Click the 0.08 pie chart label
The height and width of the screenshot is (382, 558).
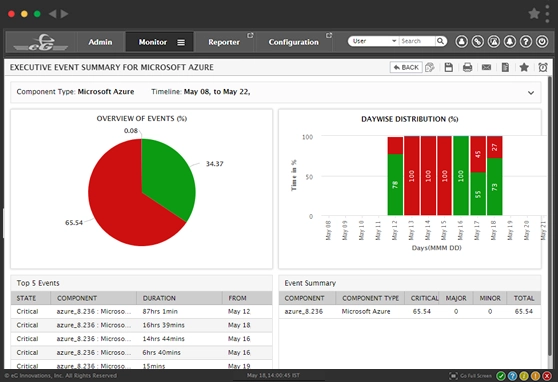131,131
